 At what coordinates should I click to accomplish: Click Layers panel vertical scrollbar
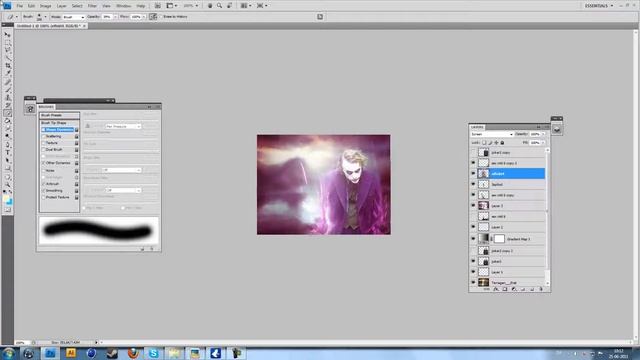[547, 217]
